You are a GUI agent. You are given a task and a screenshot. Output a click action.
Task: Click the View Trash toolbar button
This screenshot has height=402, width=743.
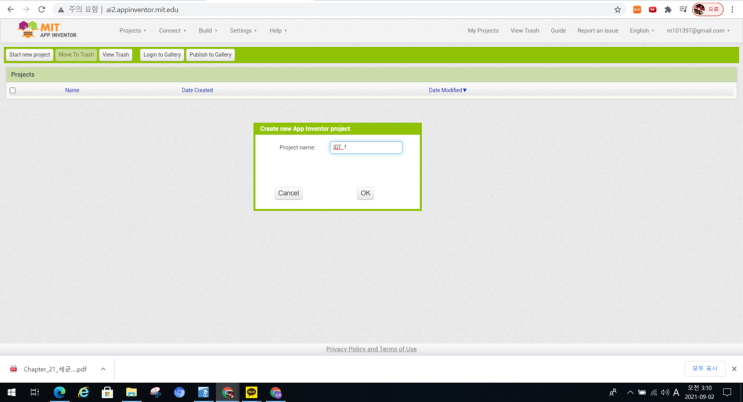coord(116,55)
